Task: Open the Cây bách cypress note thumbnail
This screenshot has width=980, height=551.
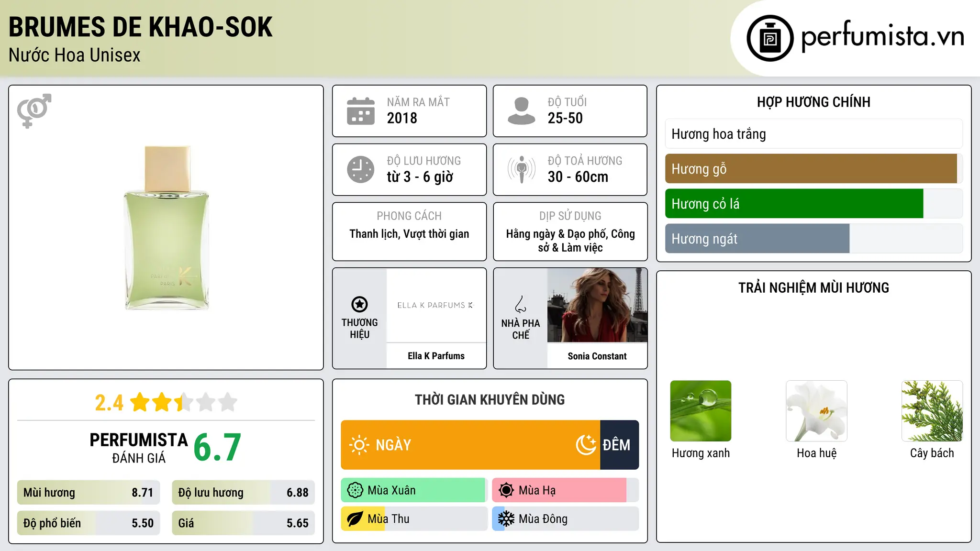Action: 932,411
